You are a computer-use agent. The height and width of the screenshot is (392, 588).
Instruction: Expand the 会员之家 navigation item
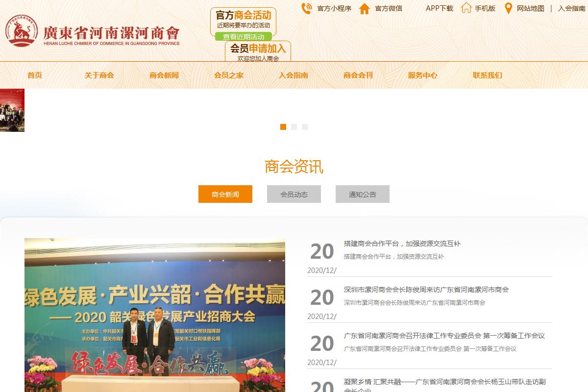(x=228, y=75)
